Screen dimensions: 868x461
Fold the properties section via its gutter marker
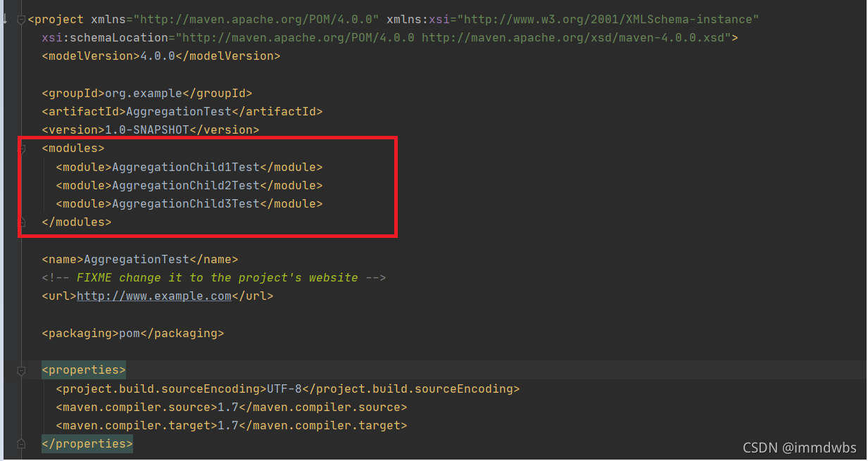point(22,370)
